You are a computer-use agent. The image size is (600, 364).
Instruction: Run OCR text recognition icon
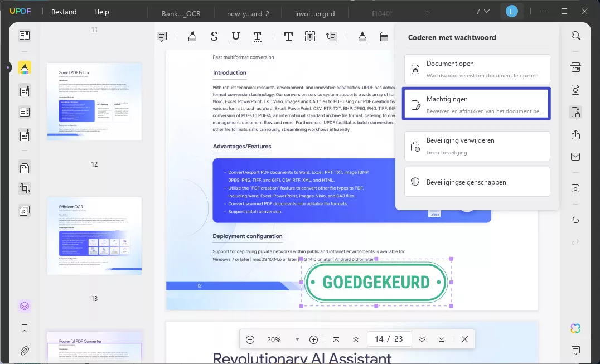pyautogui.click(x=575, y=67)
